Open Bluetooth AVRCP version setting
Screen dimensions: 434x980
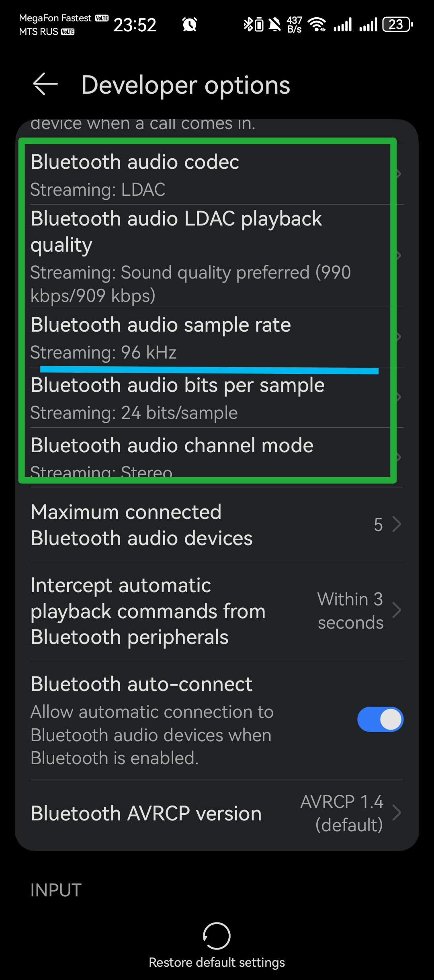[146, 813]
